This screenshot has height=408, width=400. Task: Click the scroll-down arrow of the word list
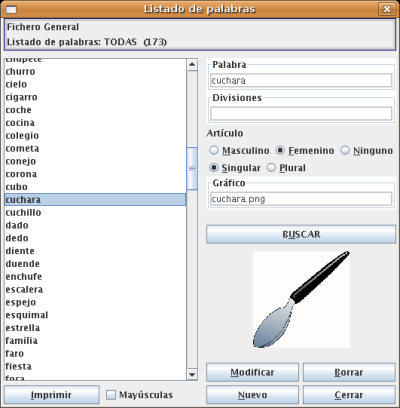point(192,374)
